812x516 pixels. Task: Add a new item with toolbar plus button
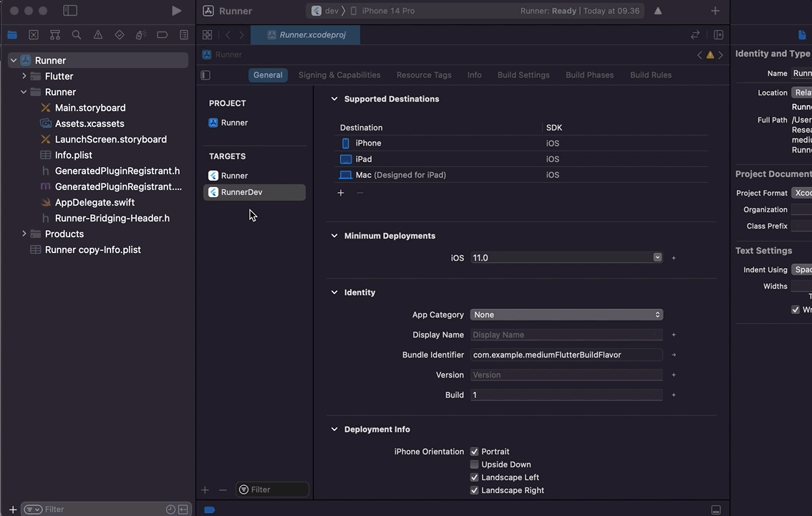(715, 11)
